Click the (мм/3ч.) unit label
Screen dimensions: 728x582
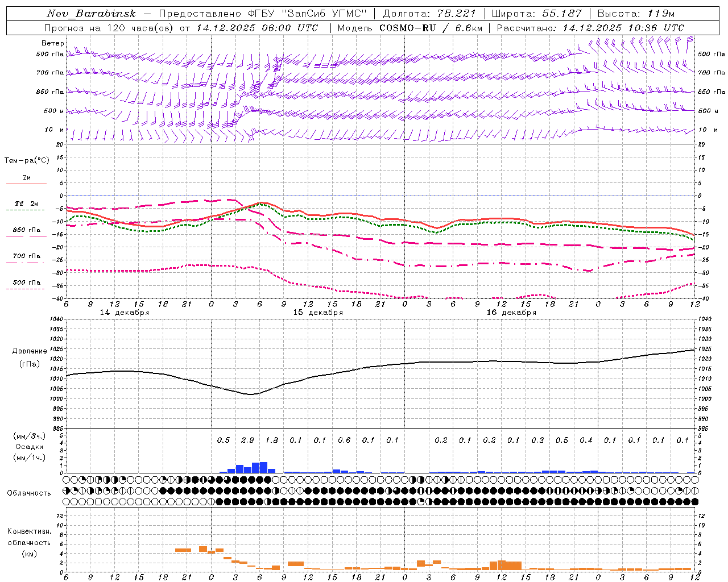point(29,436)
